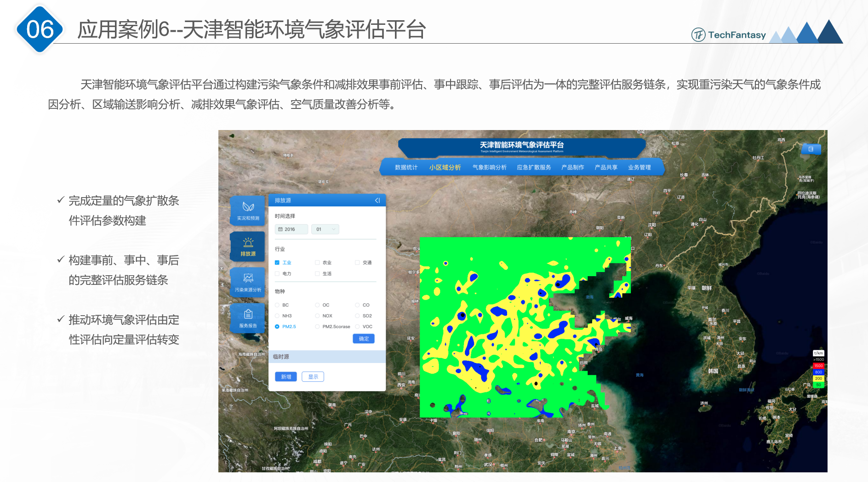868x482 pixels.
Task: Select the CO species radio button
Action: (357, 305)
